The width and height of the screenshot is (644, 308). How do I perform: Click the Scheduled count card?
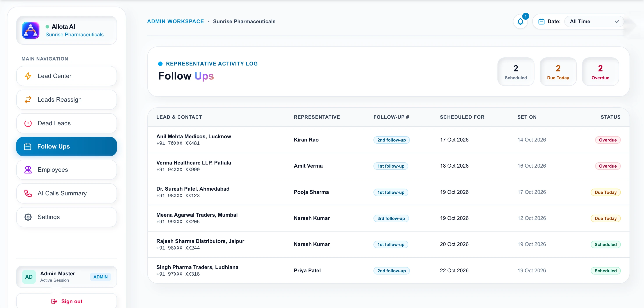[x=516, y=72]
